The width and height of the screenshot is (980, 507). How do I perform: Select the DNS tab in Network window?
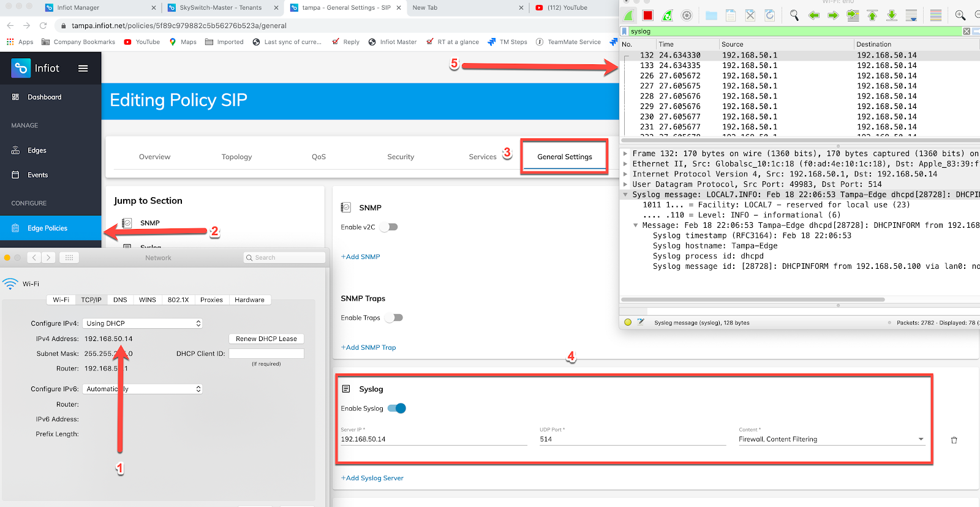(120, 300)
